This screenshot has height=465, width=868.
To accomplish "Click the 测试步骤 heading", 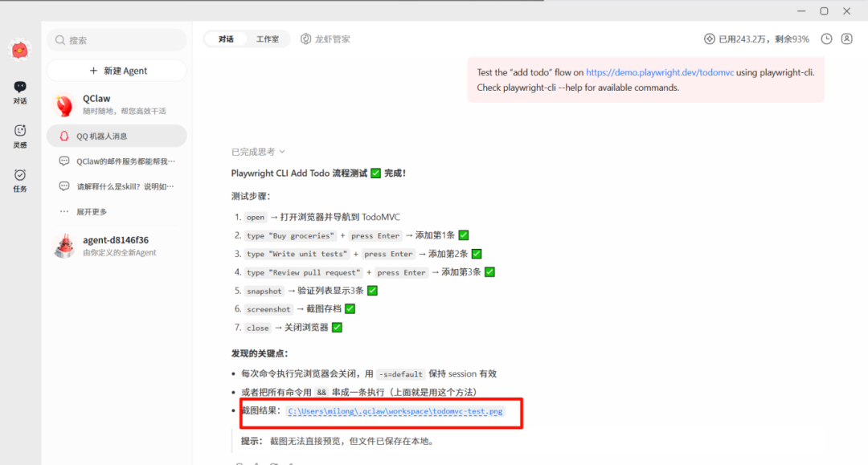I will point(251,196).
